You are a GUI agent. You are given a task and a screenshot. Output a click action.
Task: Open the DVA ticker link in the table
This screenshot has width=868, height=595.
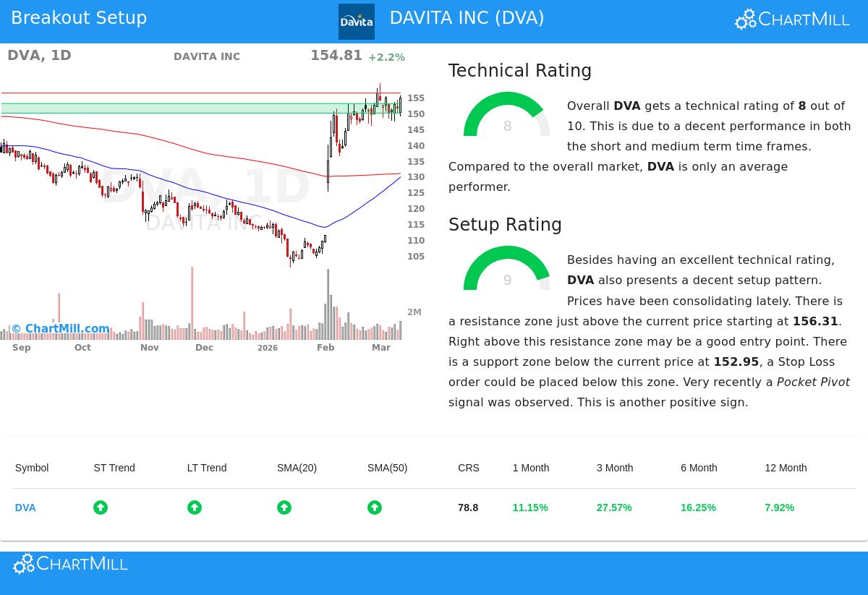pyautogui.click(x=25, y=508)
